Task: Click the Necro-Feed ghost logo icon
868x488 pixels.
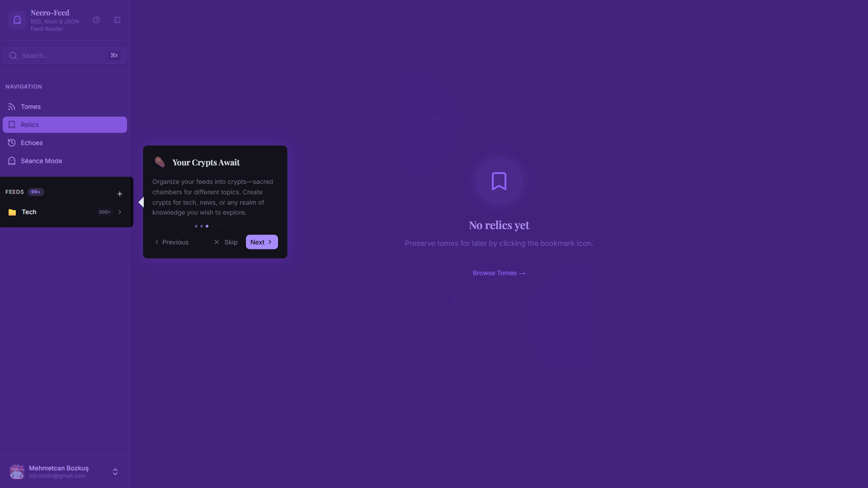Action: pos(17,20)
